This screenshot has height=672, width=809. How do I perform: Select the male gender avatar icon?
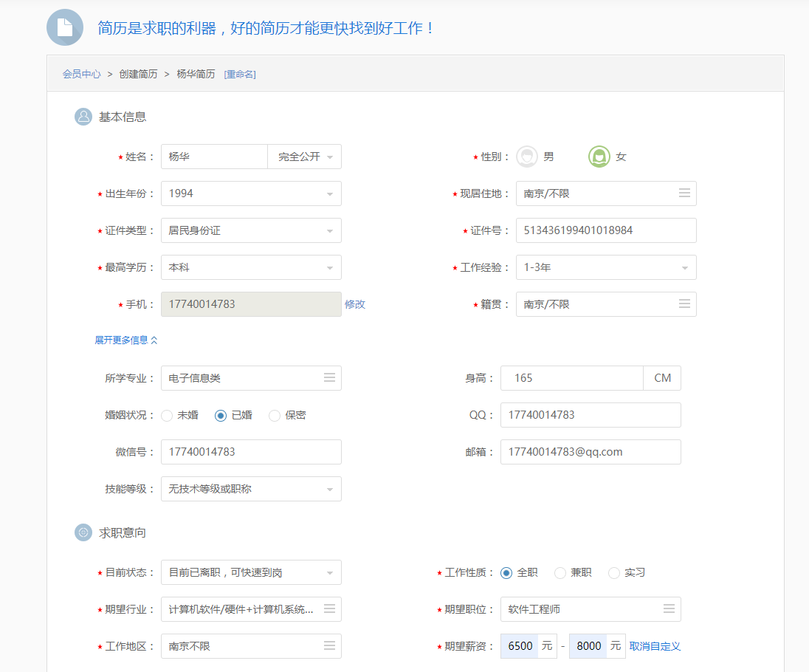pos(526,157)
